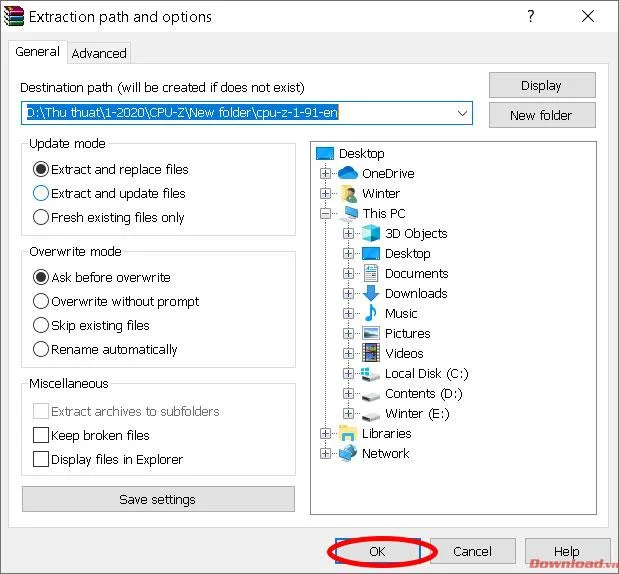Viewport: 619px width, 574px height.
Task: Expand the 3D Objects tree node
Action: [x=348, y=234]
